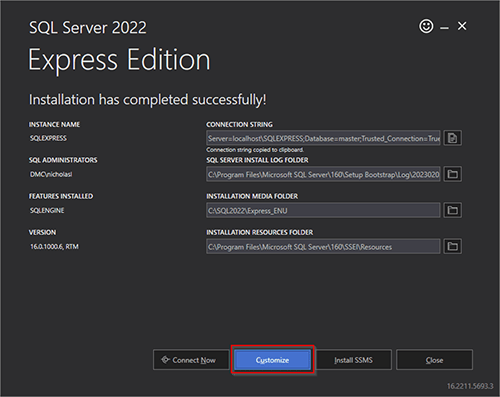The height and width of the screenshot is (397, 500).
Task: Select the connection string text field
Action: [323, 138]
